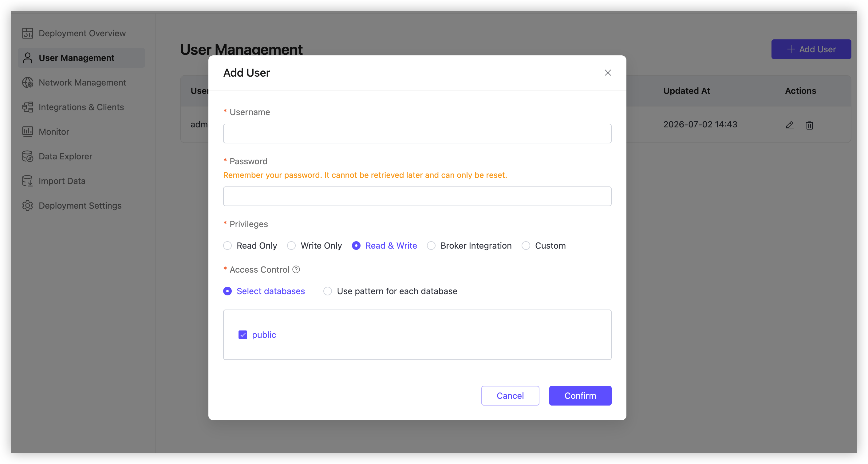Open the Monitor page
868x464 pixels.
(x=81, y=131)
